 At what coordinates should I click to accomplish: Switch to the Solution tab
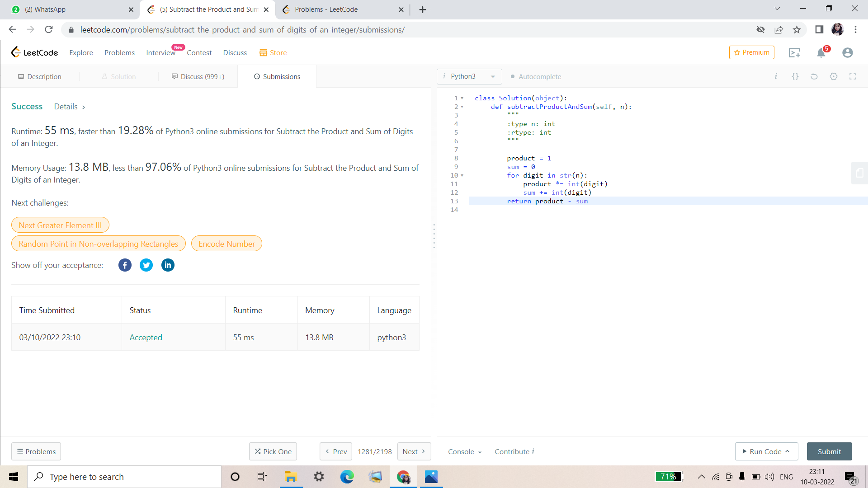coord(119,76)
